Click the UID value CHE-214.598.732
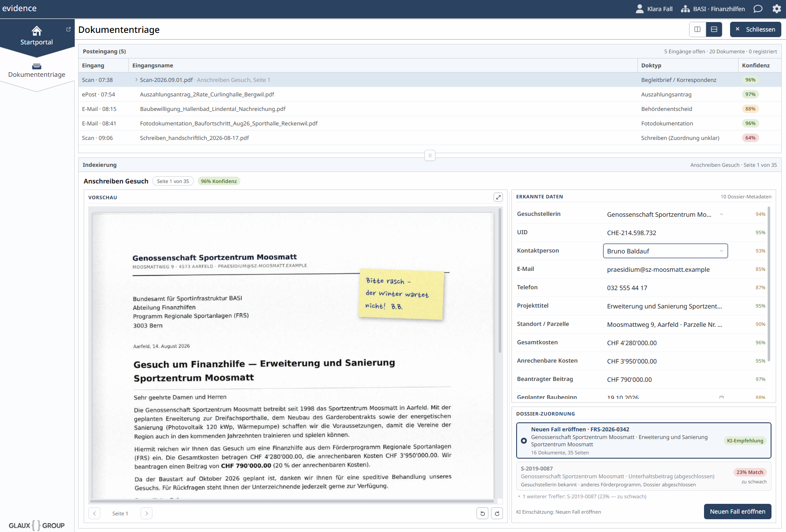The height and width of the screenshot is (532, 786). (631, 233)
